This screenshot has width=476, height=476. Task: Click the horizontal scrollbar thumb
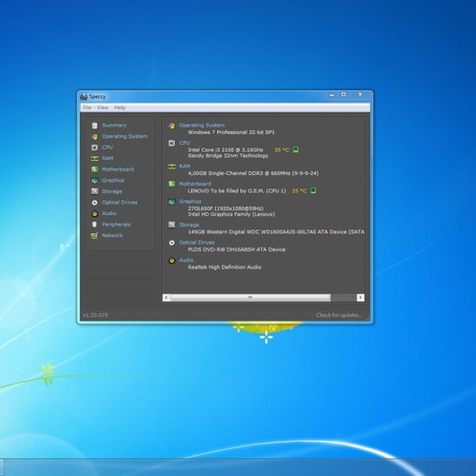coord(250,297)
